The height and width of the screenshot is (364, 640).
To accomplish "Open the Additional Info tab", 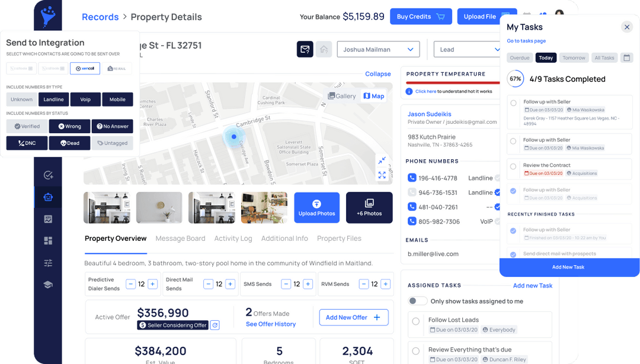I will 284,239.
